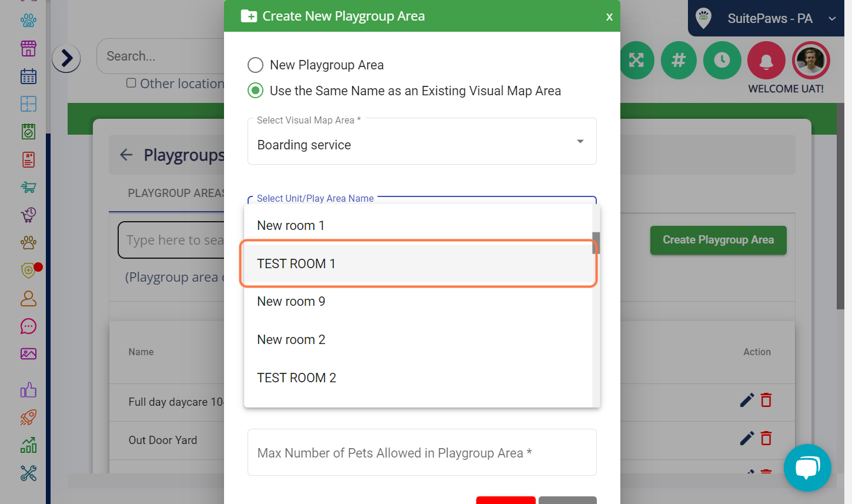Focus the top Search field
852x504 pixels.
pyautogui.click(x=160, y=56)
